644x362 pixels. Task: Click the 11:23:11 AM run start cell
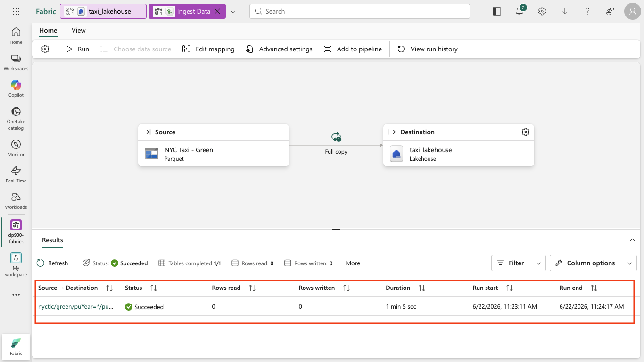pos(504,307)
